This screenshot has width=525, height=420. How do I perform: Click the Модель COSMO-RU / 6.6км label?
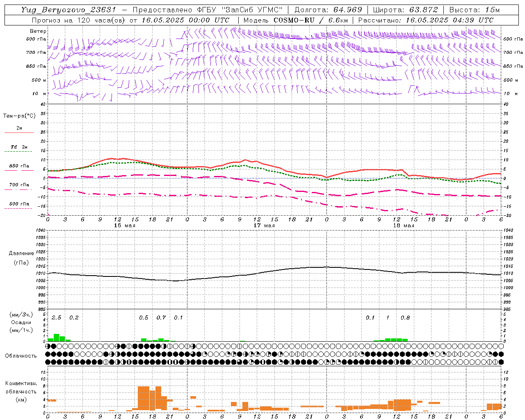pyautogui.click(x=296, y=20)
